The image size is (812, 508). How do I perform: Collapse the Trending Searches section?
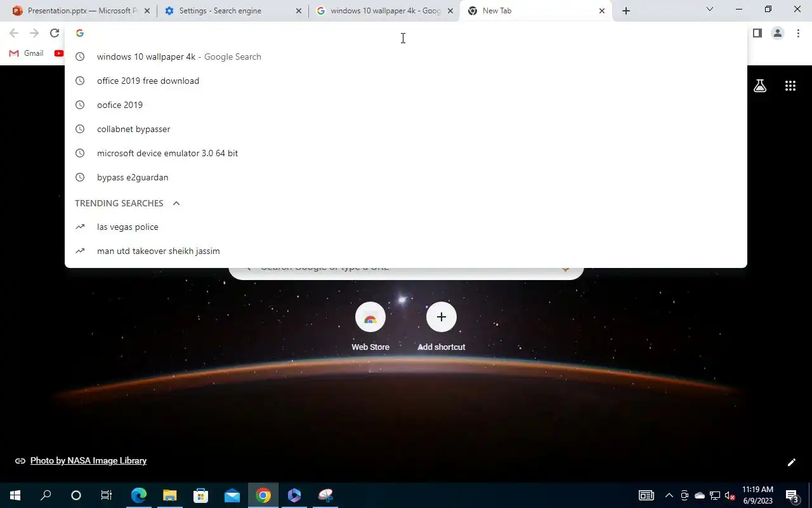pyautogui.click(x=176, y=203)
